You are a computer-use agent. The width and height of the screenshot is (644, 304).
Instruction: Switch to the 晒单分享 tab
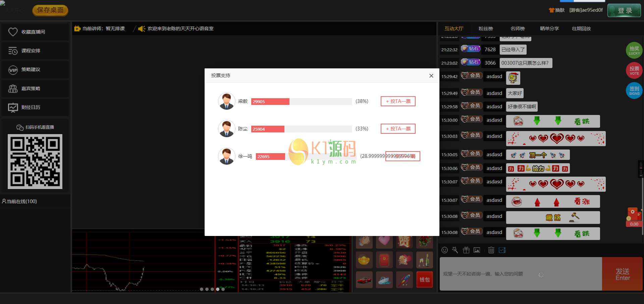[x=549, y=28]
